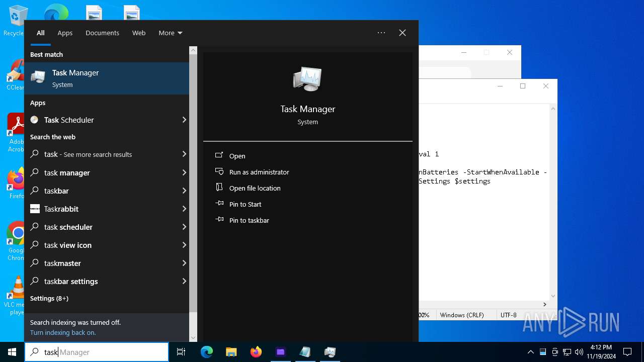This screenshot has width=644, height=362.
Task: Expand arrow for 'task scheduler' web suggestion
Action: coord(184,227)
